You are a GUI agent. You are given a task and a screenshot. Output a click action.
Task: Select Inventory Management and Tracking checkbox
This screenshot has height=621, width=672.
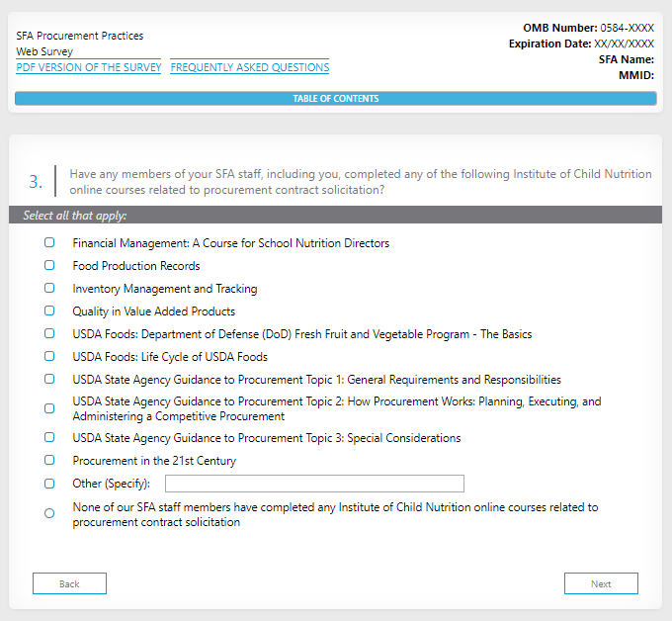coord(49,288)
